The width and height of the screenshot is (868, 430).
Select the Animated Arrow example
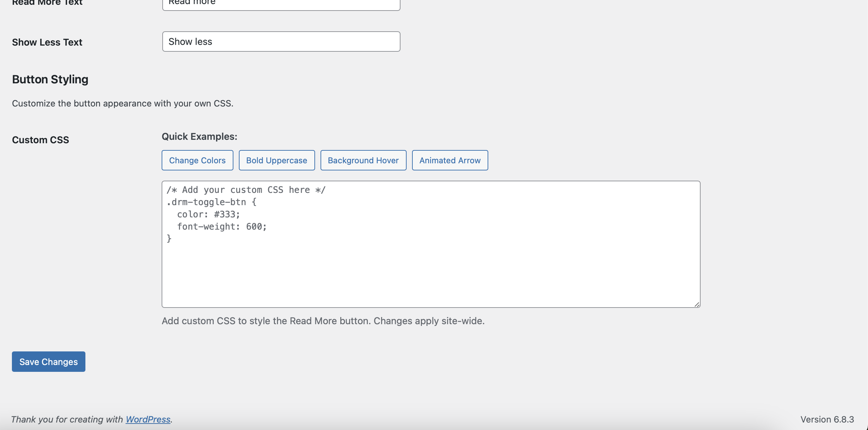450,160
